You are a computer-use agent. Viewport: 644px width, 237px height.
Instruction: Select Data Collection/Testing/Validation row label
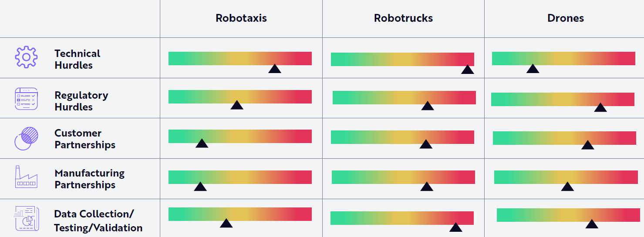pyautogui.click(x=98, y=220)
